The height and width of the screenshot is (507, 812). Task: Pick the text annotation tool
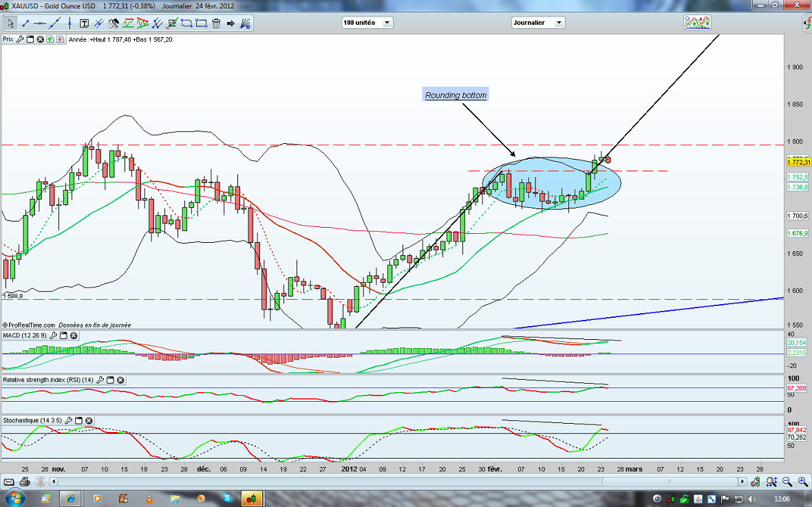83,23
